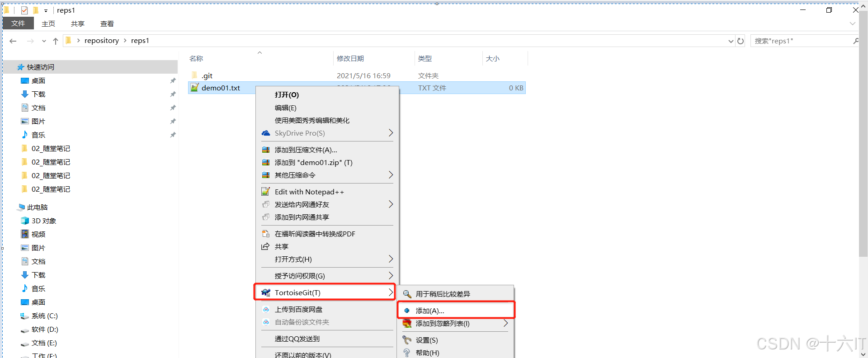Click the blue plus icon beside 添加(A)...
The width and height of the screenshot is (868, 358).
tap(407, 311)
